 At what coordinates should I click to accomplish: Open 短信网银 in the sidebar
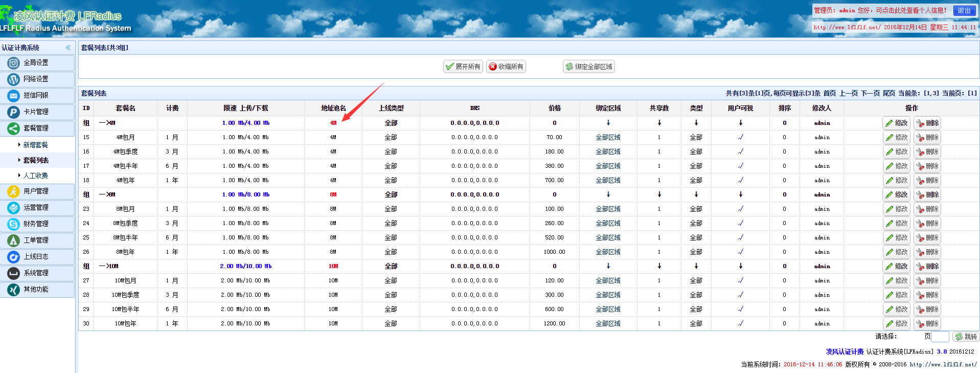pos(36,96)
